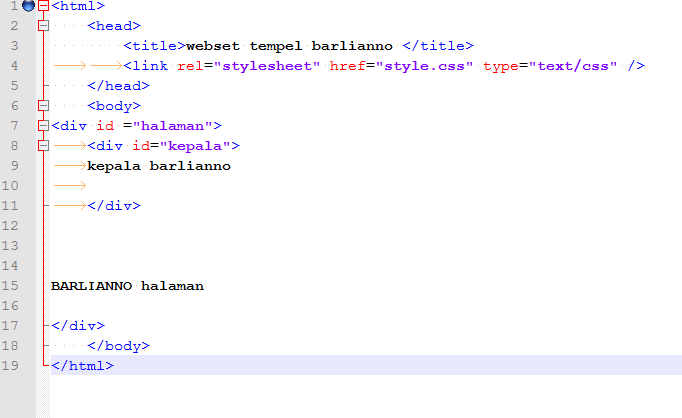Image resolution: width=682 pixels, height=418 pixels.
Task: Click the opening head tag
Action: 114,26
